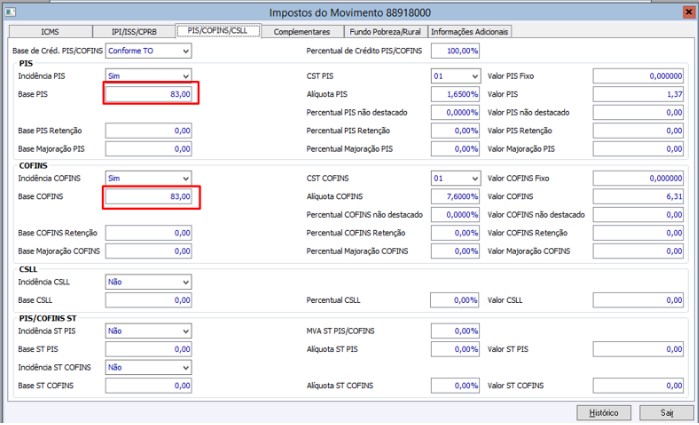This screenshot has height=425, width=699.
Task: Open the window system menu icon
Action: tap(11, 11)
